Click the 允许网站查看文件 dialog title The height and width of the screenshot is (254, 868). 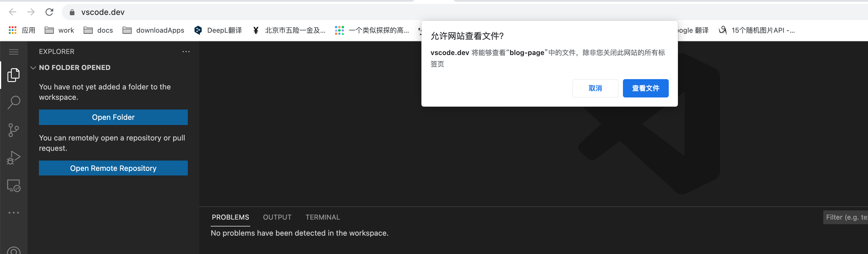(x=467, y=36)
